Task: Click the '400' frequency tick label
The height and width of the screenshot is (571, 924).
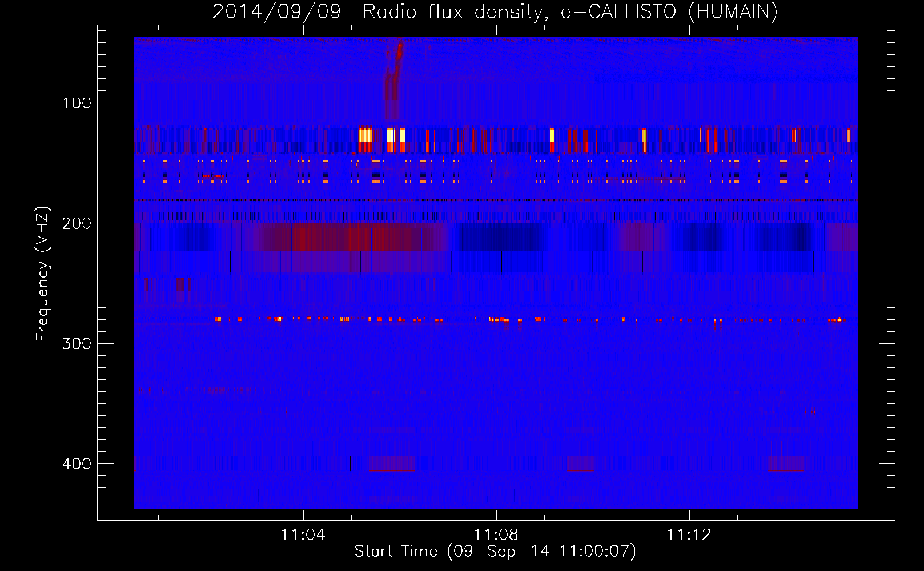Action: click(x=77, y=463)
